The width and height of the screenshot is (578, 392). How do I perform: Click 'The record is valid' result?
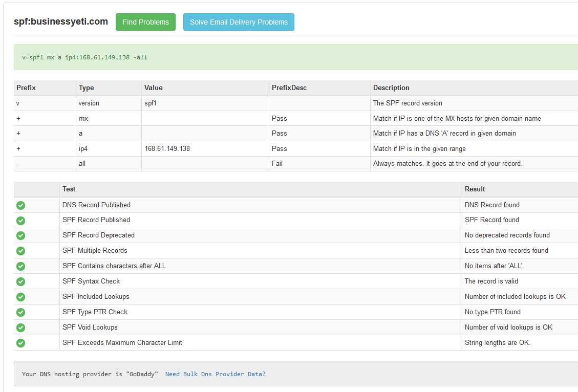[x=491, y=281]
